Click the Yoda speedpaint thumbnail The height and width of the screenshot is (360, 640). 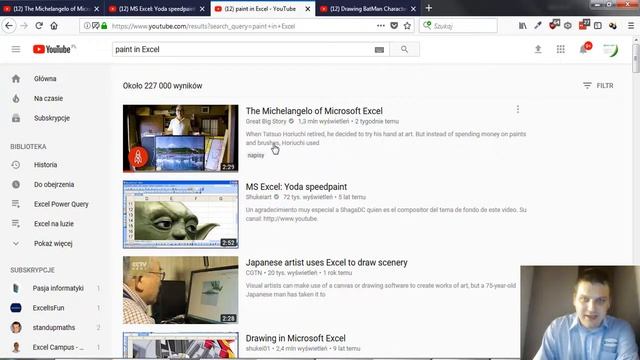click(180, 214)
